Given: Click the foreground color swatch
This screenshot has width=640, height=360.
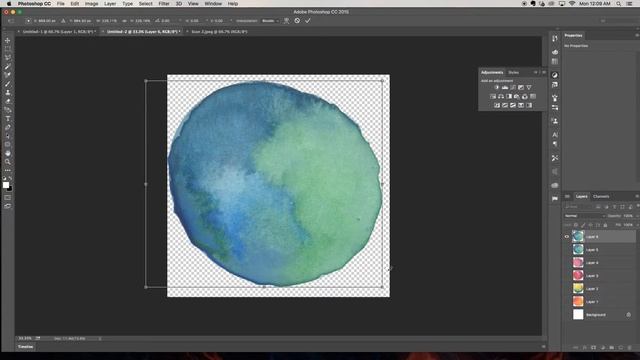Looking at the screenshot, I should (6, 185).
